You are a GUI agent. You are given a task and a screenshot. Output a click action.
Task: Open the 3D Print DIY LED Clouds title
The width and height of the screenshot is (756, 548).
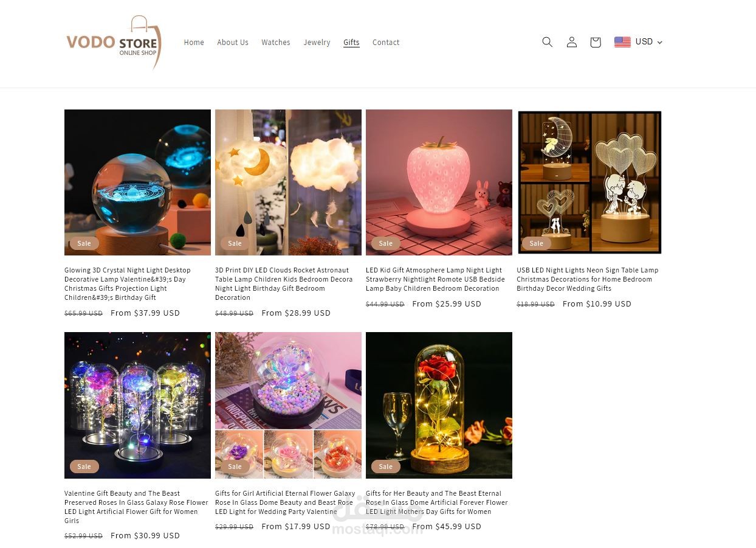pos(284,283)
